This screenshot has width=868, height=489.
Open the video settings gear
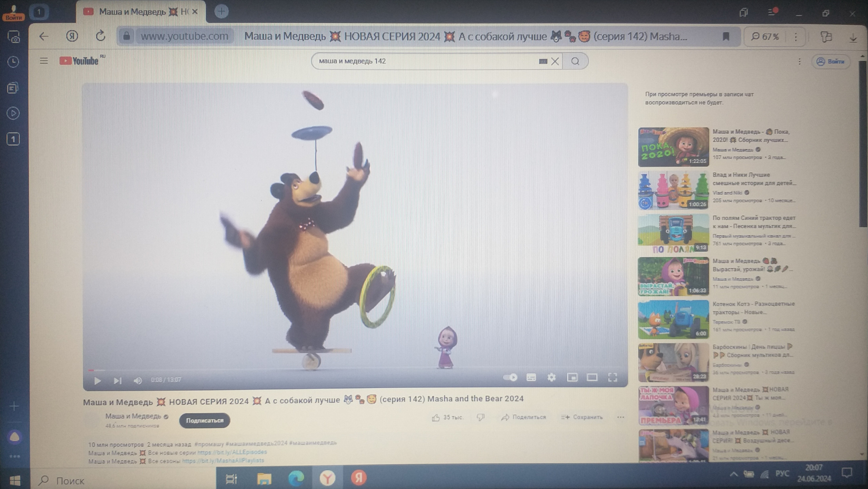pyautogui.click(x=551, y=377)
